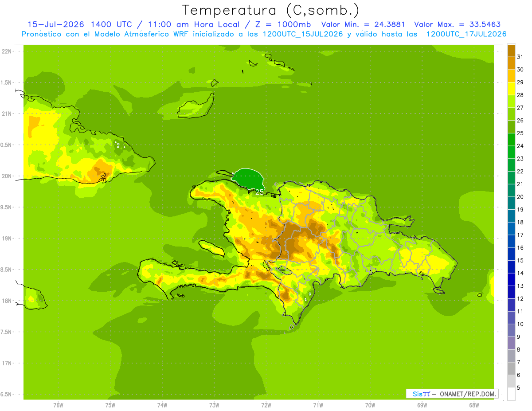Click the title "Temperatura (C,somb.)"

[270, 11]
